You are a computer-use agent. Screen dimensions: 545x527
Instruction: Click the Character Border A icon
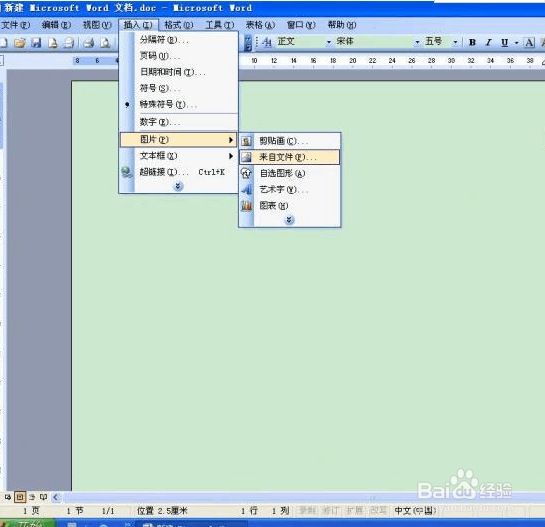pyautogui.click(x=529, y=42)
